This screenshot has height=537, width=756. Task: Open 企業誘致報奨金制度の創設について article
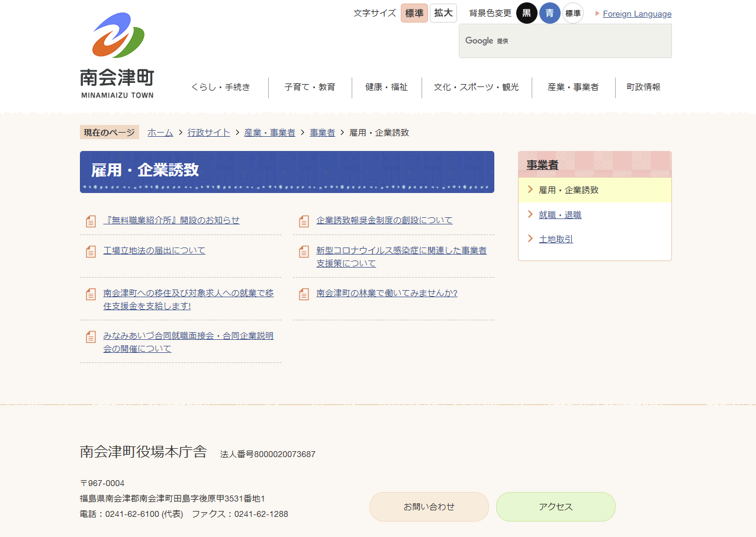pos(385,220)
